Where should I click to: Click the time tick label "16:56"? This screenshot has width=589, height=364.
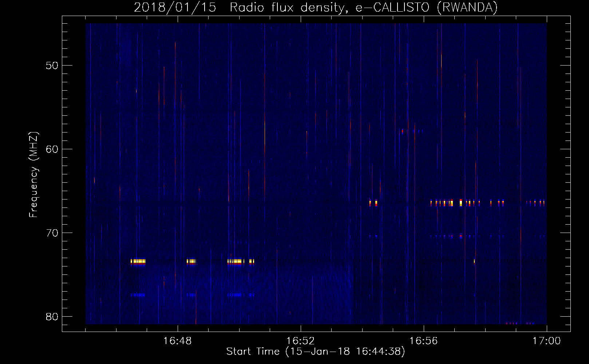click(423, 341)
